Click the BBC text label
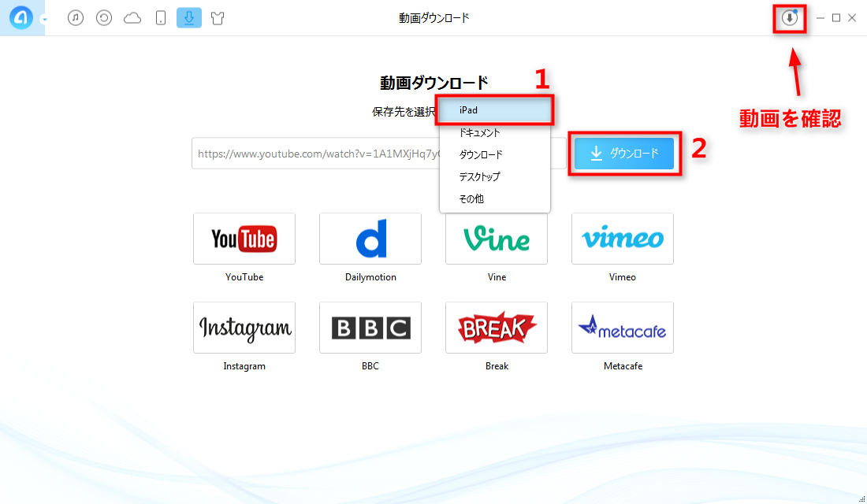 (370, 366)
